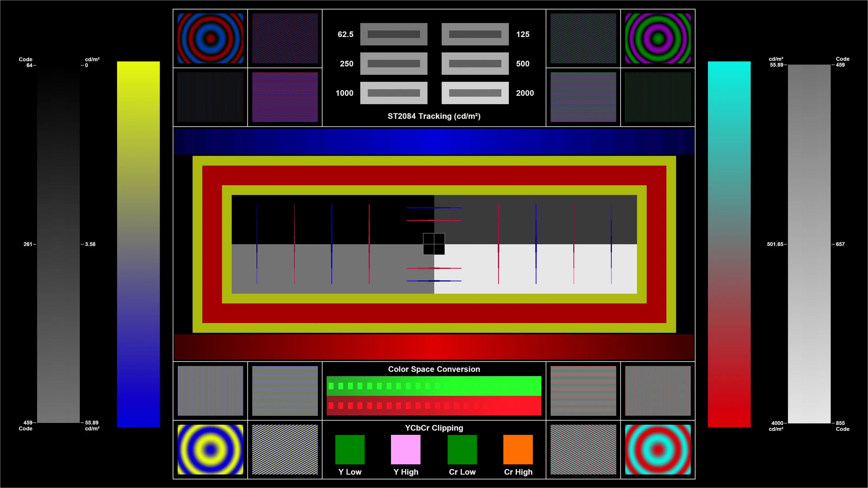Select the YCbCr Clipping section header
The height and width of the screenshot is (488, 868).
(x=433, y=427)
